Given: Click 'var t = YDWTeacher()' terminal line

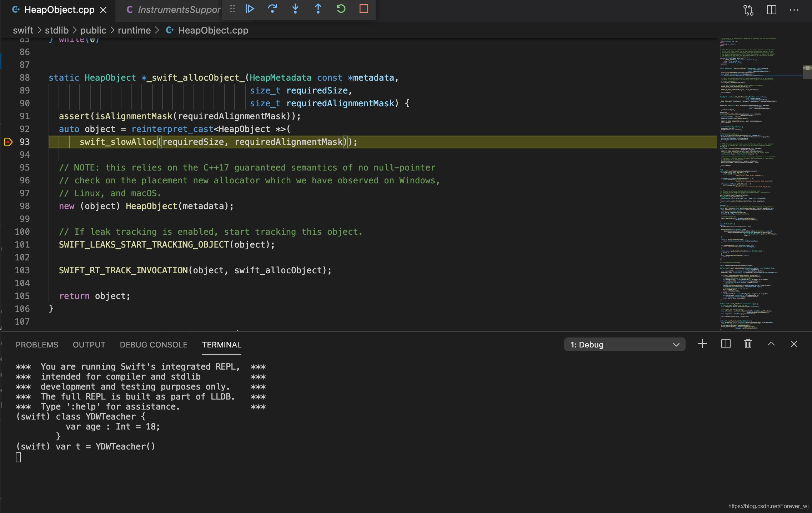Looking at the screenshot, I should (105, 447).
